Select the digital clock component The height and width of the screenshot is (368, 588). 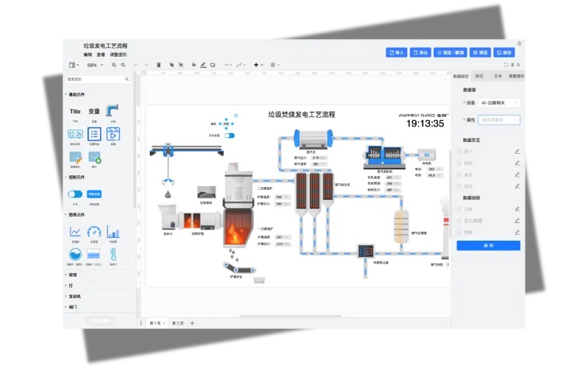click(75, 134)
